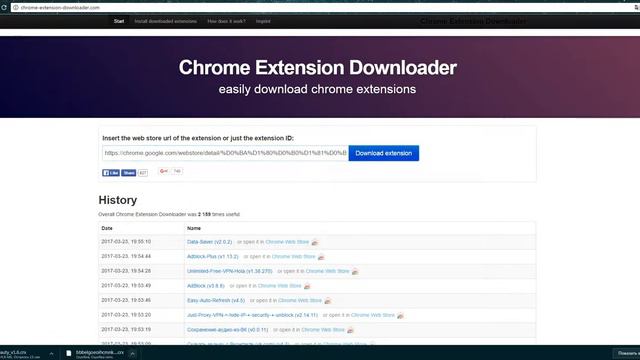640x360 pixels.
Task: Focus the chrome-extension-downloader.com address bar
Action: point(322,7)
